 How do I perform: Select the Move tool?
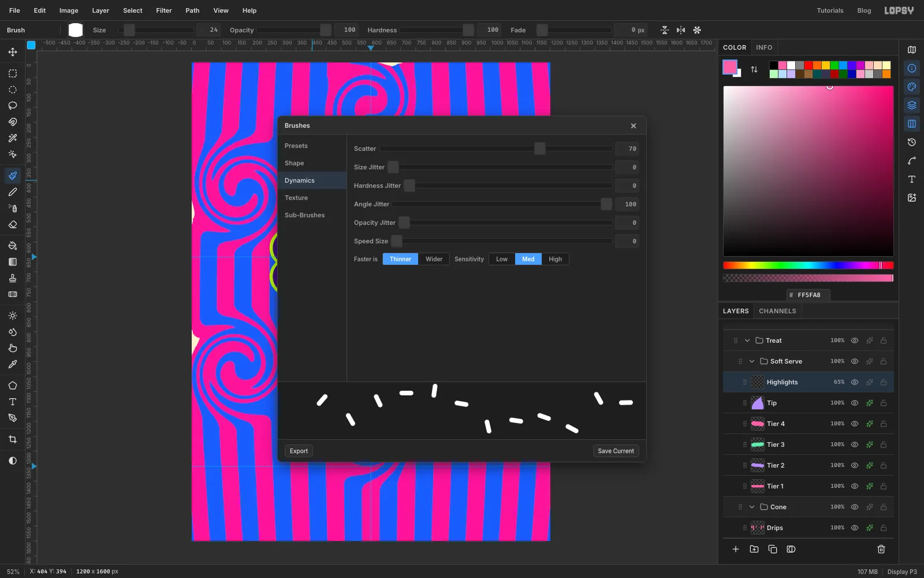(x=13, y=52)
